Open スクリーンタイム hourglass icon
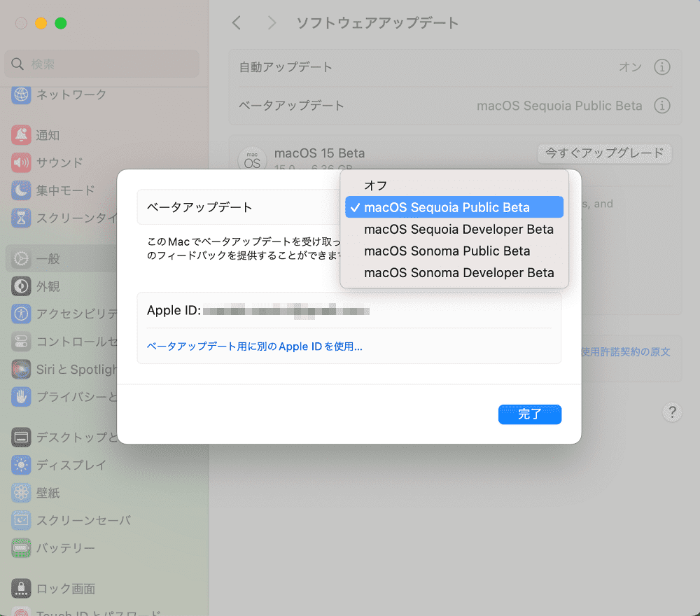Screen dimensions: 700x616 point(21,218)
